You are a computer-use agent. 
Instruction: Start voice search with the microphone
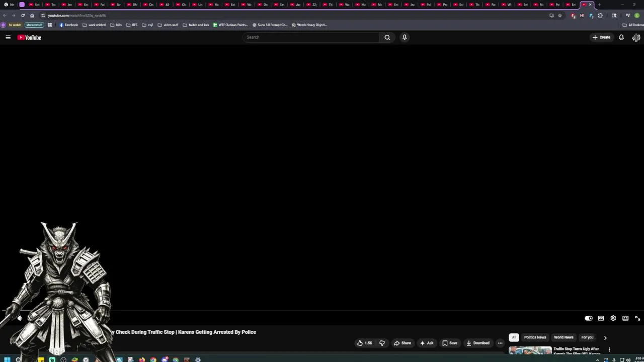pyautogui.click(x=405, y=37)
